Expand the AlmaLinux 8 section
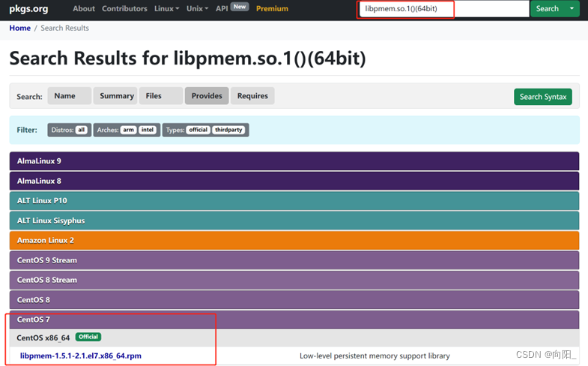Image resolution: width=588 pixels, height=366 pixels. [294, 181]
